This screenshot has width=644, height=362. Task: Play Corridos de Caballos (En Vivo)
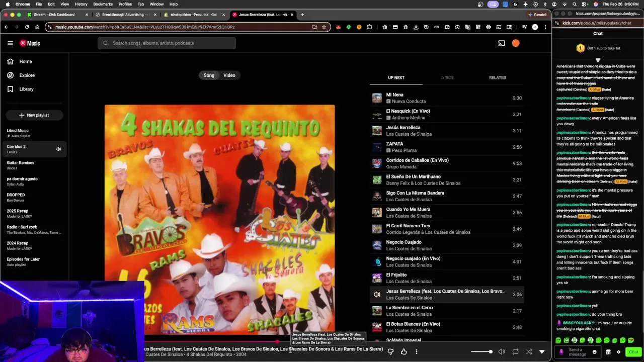(x=447, y=163)
